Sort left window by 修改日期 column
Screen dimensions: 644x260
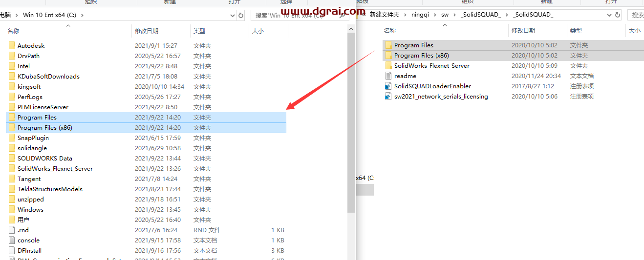click(147, 31)
